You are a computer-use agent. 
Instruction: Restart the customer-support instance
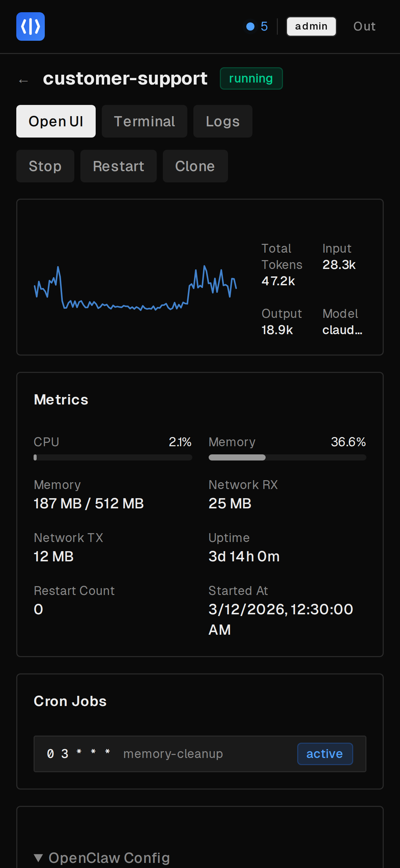(118, 166)
